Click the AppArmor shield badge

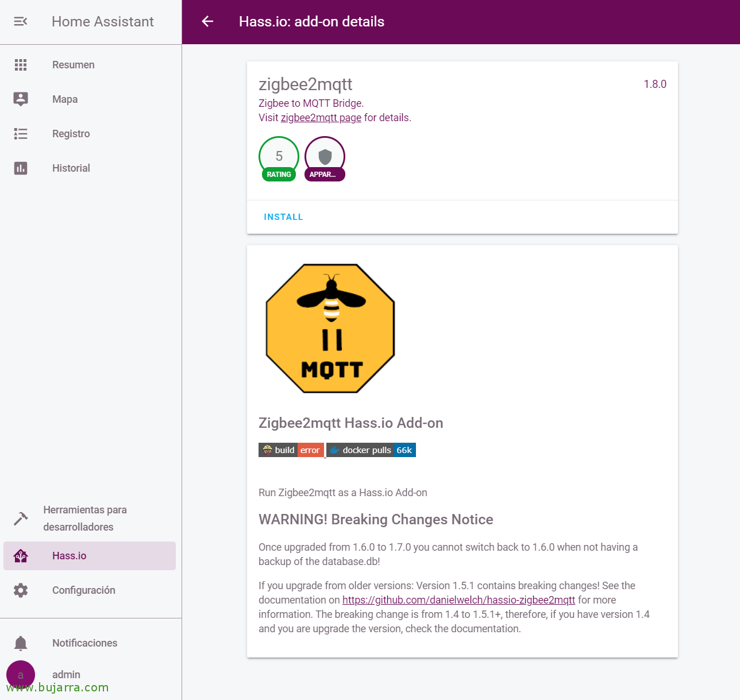(325, 158)
